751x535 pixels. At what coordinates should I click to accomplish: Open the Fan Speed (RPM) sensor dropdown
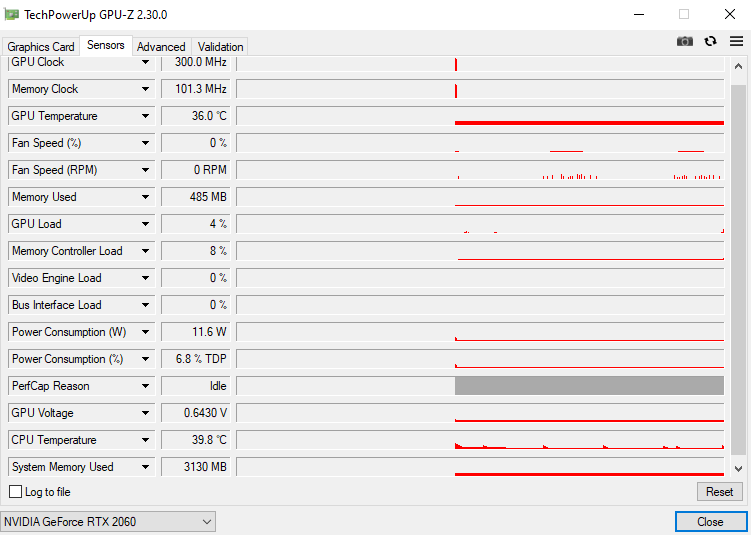pyautogui.click(x=145, y=170)
